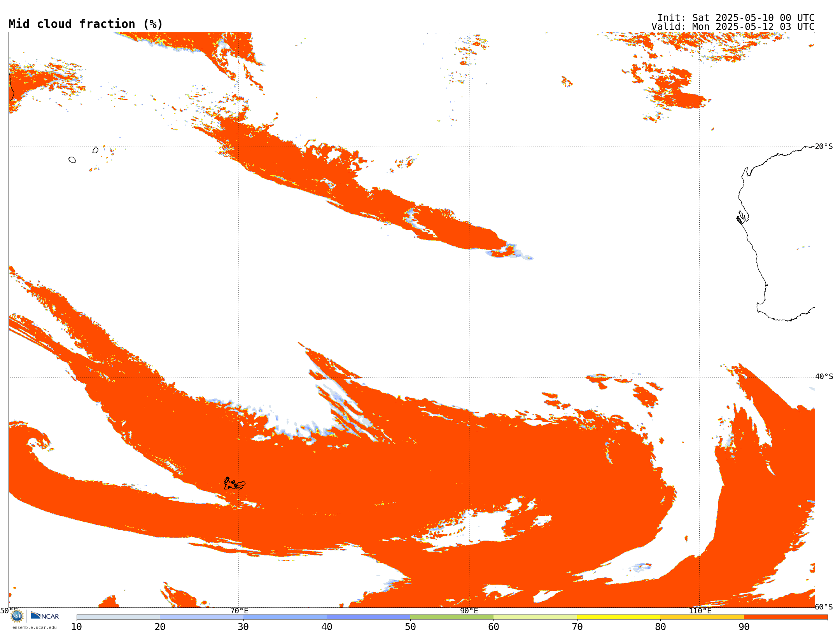The width and height of the screenshot is (840, 632).
Task: Click the 80–90 gold colorbar segment
Action: point(702,617)
